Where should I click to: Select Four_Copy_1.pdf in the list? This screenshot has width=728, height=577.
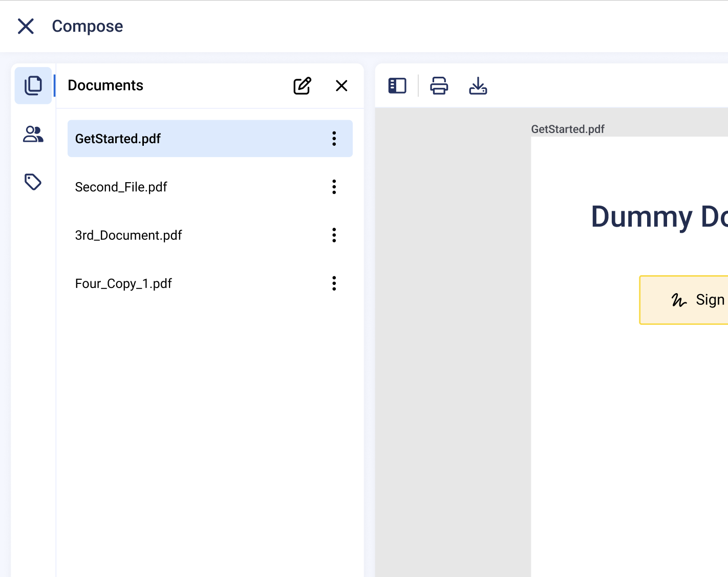tap(195, 283)
